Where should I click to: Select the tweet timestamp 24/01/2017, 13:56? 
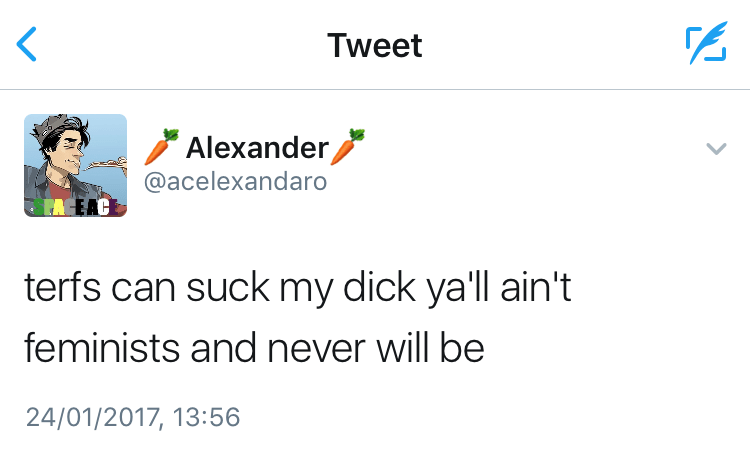tap(133, 417)
